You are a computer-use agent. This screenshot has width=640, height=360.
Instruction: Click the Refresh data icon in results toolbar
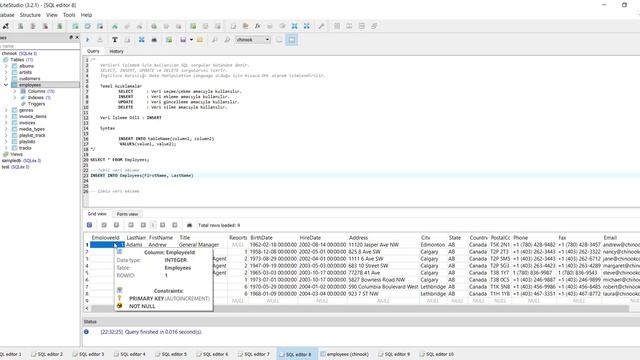tap(89, 225)
